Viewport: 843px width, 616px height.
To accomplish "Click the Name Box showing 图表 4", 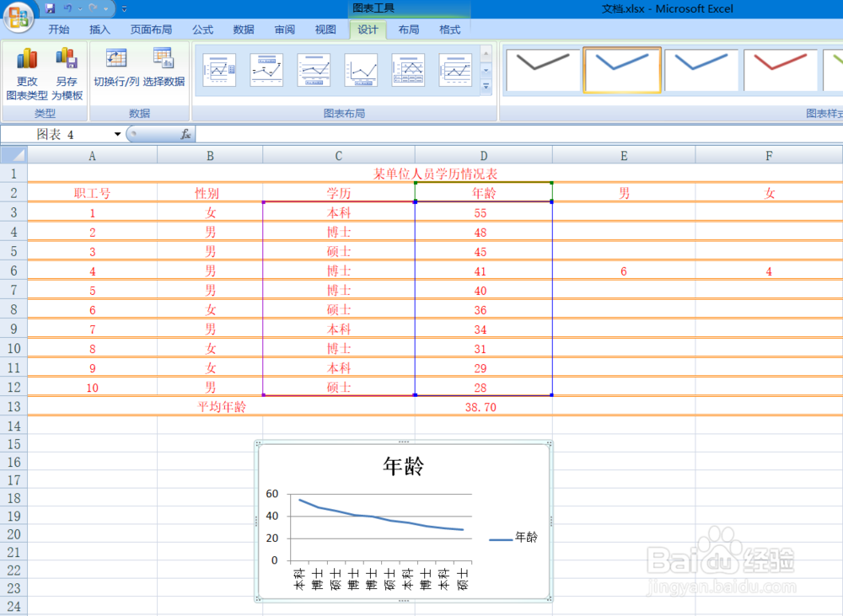I will pyautogui.click(x=56, y=134).
